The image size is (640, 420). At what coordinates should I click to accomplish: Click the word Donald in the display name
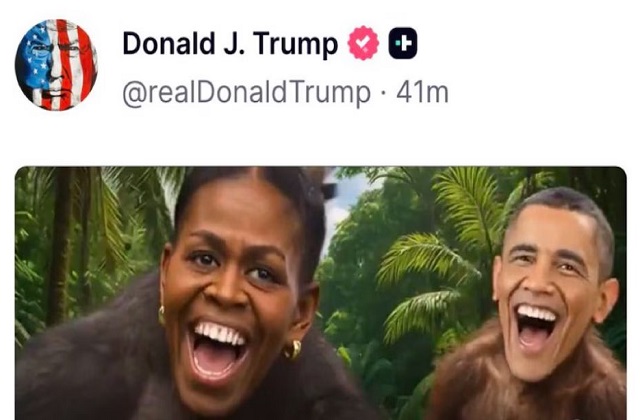(168, 43)
